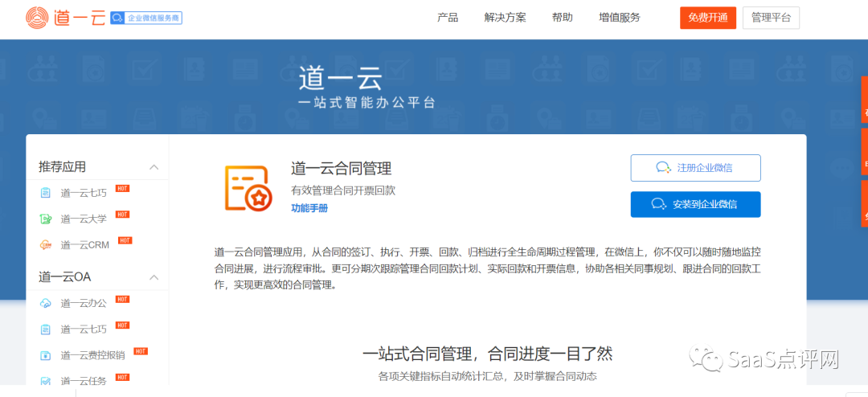This screenshot has height=397, width=868.
Task: Click chat icon in 注册企业微信 button
Action: point(663,168)
